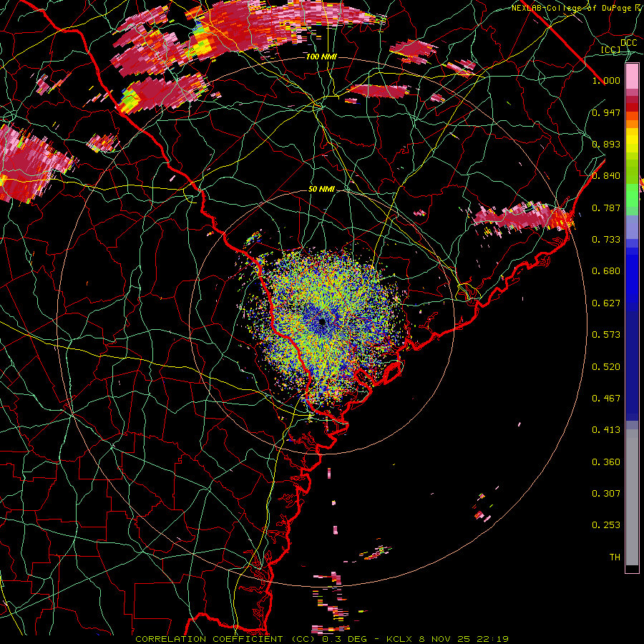Click the 0.413 color scale value
Viewport: 644px width, 644px height.
tap(606, 430)
